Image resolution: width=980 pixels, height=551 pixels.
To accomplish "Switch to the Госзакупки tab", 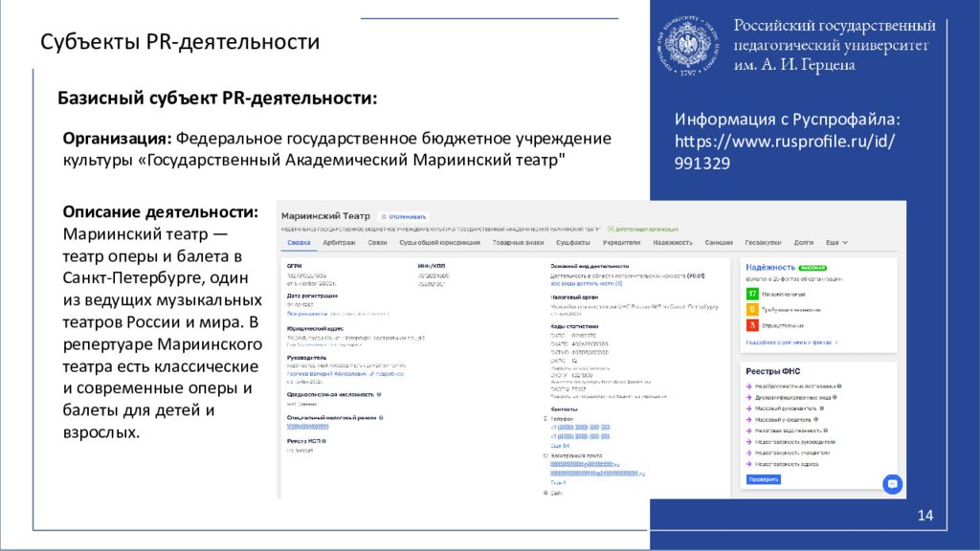I will click(x=763, y=242).
